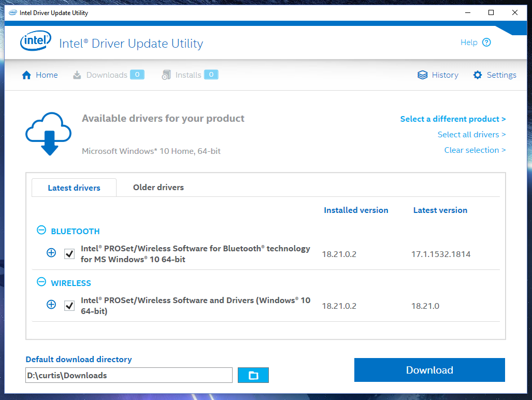Screen dimensions: 532x400
Task: Click Wireless latest version 18.21.0
Action: click(x=425, y=306)
